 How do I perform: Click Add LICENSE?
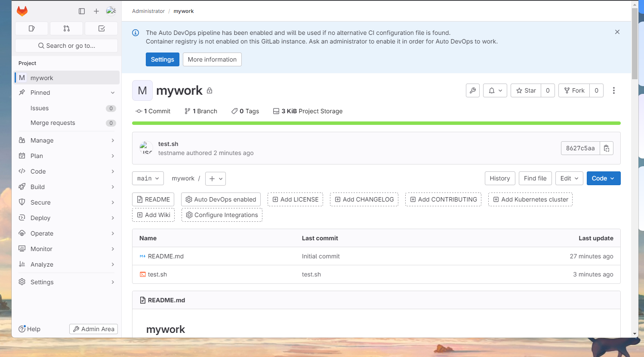[295, 199]
